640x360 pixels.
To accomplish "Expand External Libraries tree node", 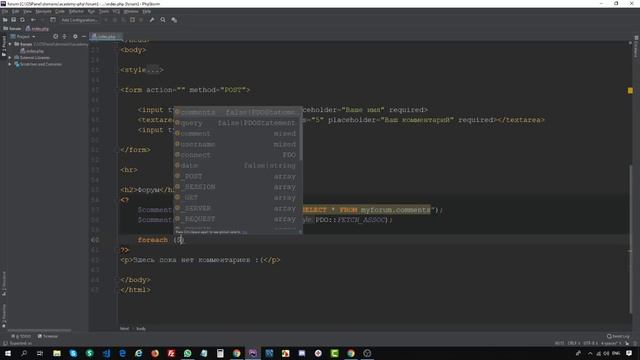I will (10, 58).
